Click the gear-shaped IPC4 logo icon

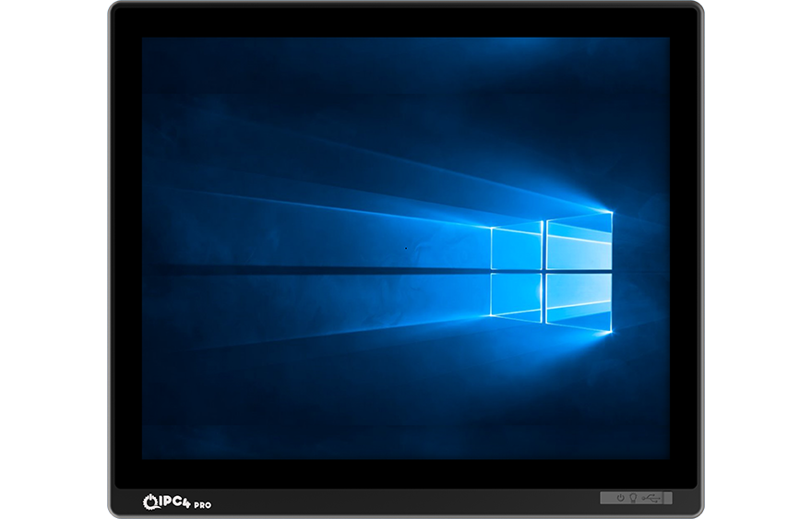149,501
